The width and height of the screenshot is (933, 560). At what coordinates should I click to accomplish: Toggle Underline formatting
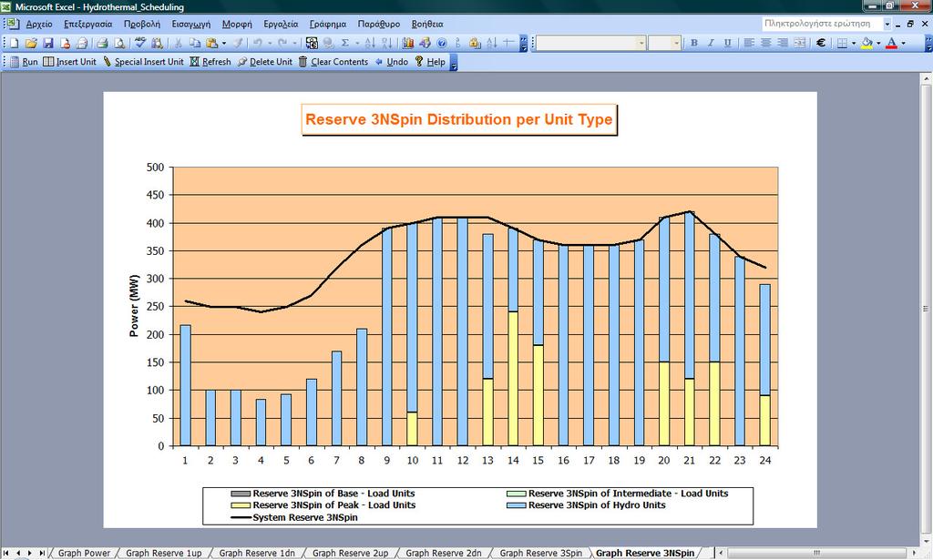tap(727, 43)
